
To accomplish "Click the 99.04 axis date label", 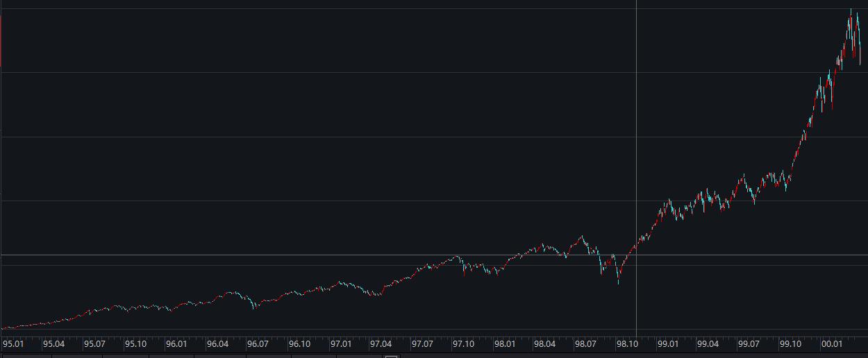I will [708, 343].
